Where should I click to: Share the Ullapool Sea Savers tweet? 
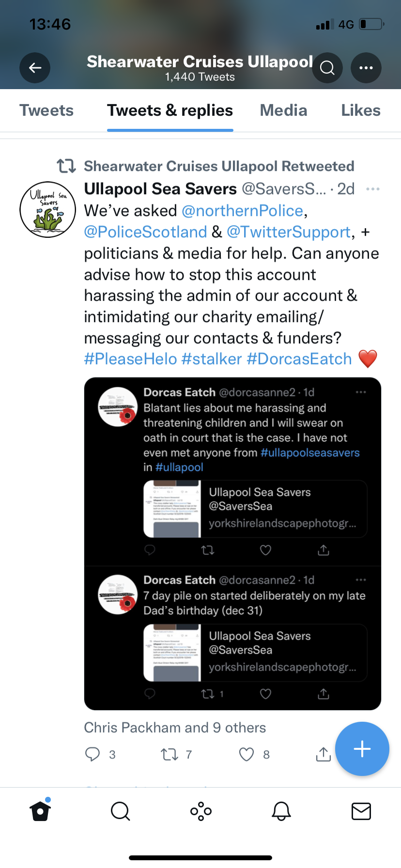point(323,754)
